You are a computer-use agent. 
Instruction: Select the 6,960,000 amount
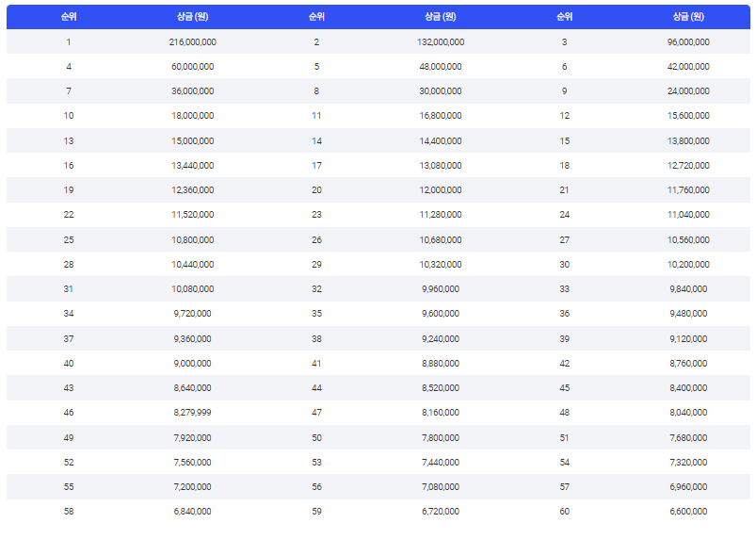click(688, 487)
